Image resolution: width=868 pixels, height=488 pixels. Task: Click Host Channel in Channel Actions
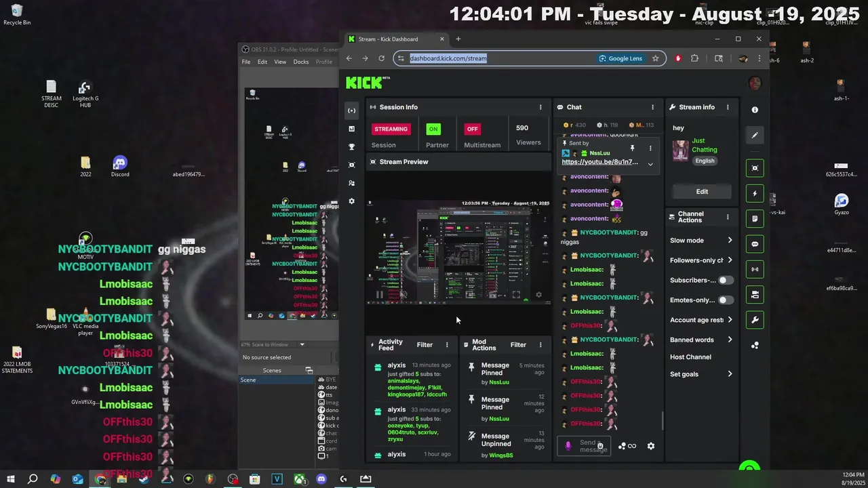(x=690, y=357)
